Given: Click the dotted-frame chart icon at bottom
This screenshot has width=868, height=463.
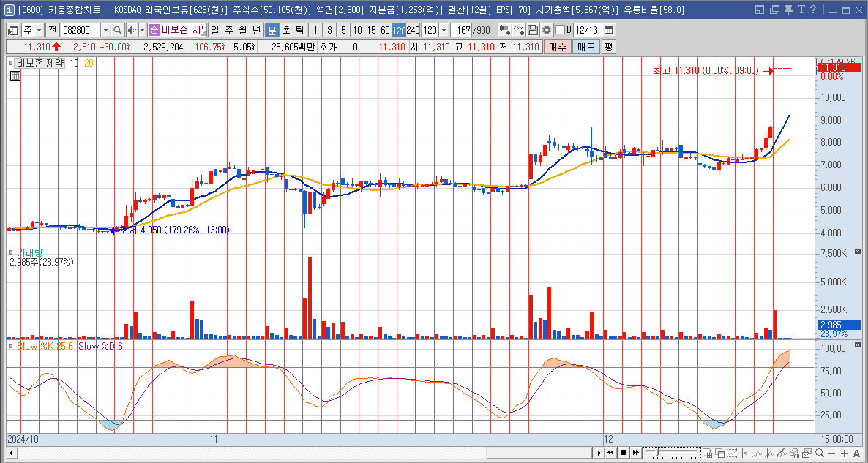Looking at the screenshot, I should coord(733,453).
